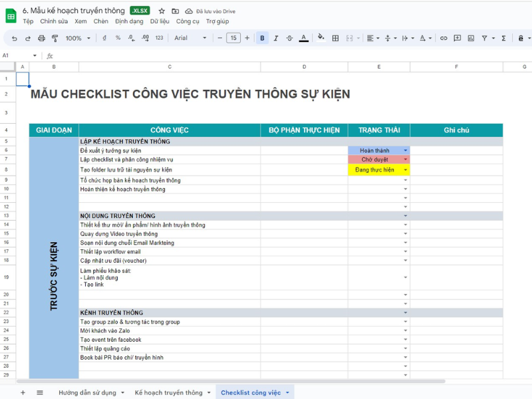Toggle strikethrough formatting button
Image resolution: width=532 pixels, height=399 pixels.
click(x=290, y=39)
